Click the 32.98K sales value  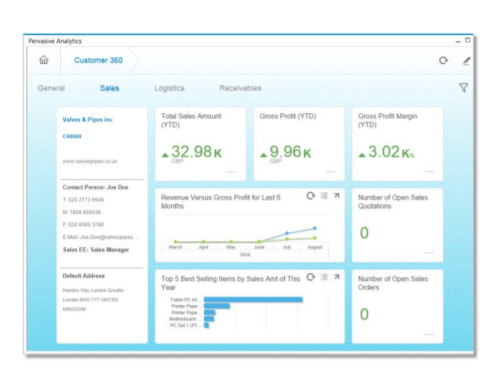(196, 152)
